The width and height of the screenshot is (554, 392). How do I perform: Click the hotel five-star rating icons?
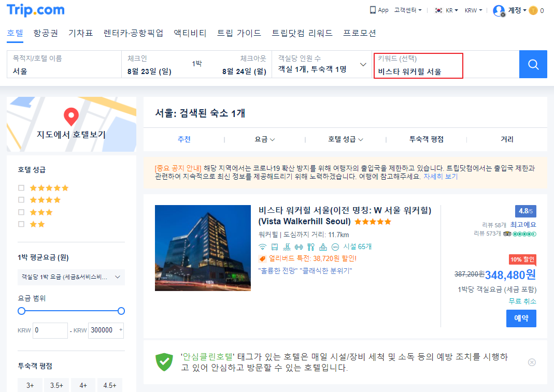pyautogui.click(x=373, y=222)
